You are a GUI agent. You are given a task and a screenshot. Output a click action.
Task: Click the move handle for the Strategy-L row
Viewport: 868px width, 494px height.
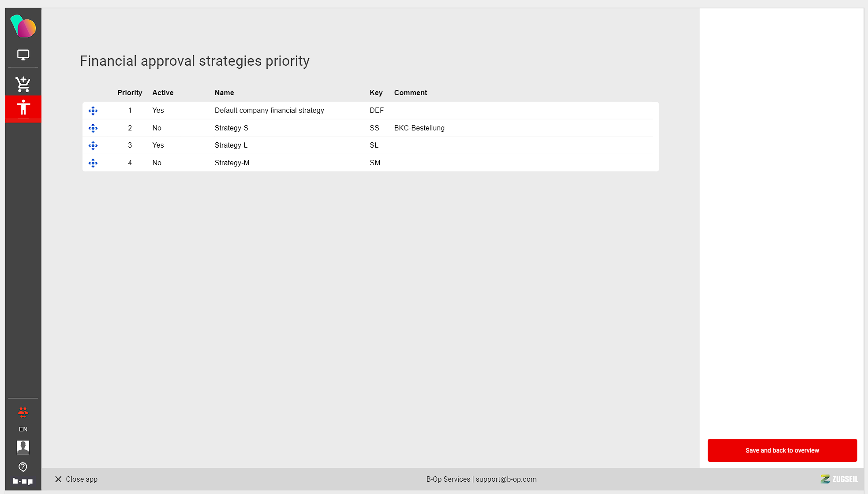(93, 145)
